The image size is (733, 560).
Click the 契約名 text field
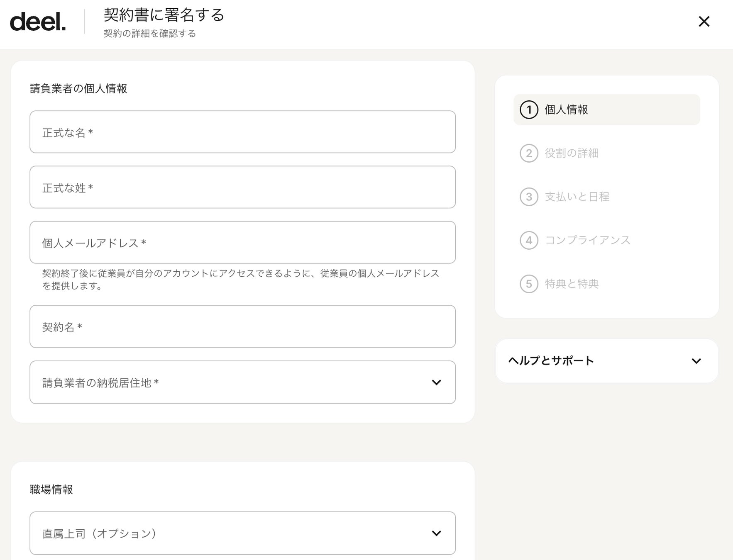[242, 327]
